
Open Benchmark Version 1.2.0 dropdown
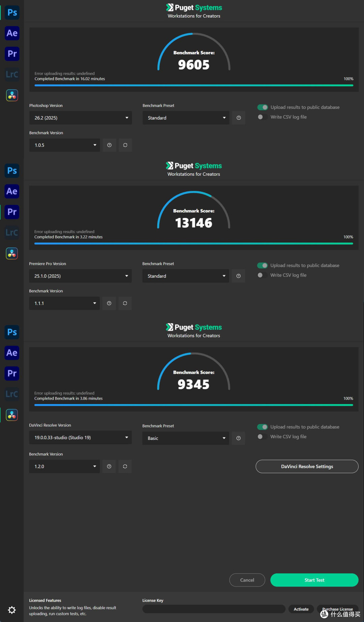(x=64, y=466)
